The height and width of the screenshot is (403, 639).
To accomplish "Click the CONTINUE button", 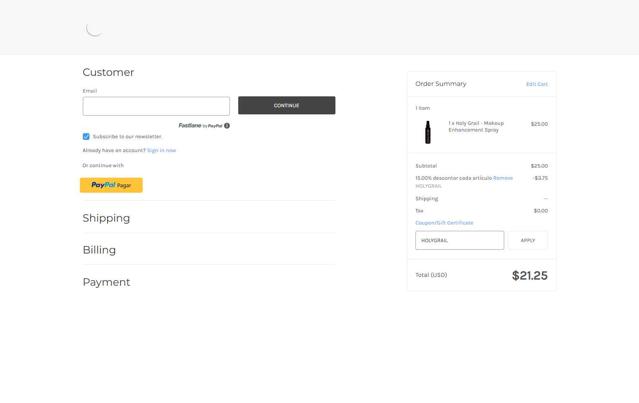I will 286,105.
